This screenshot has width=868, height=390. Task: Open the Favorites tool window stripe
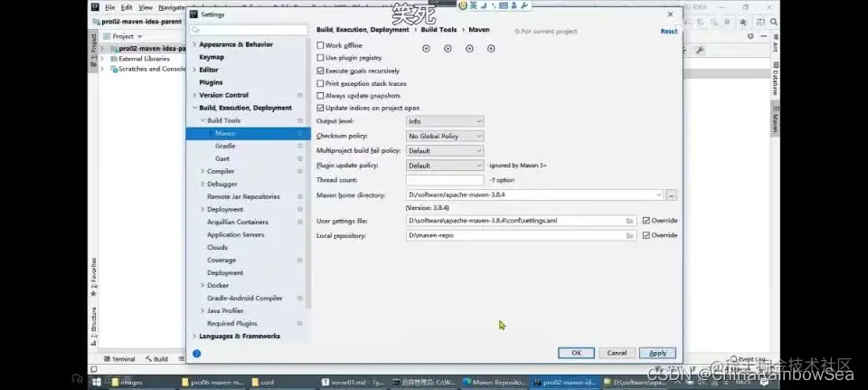(93, 276)
